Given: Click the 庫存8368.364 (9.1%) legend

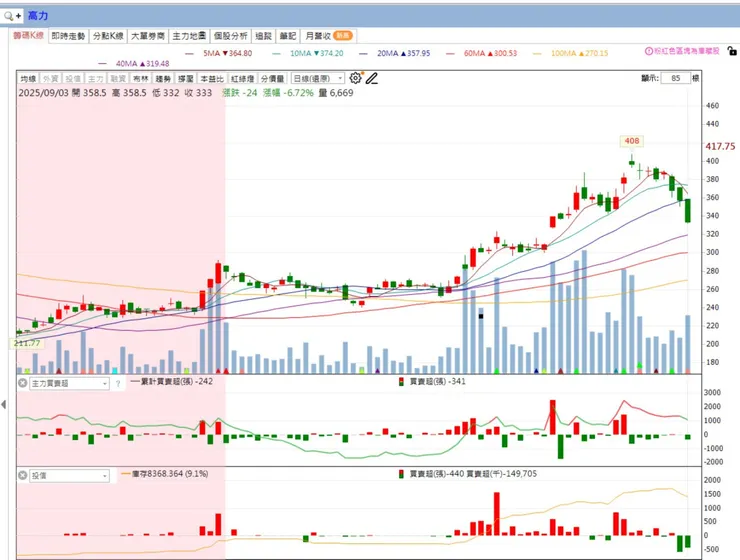Looking at the screenshot, I should [x=165, y=474].
